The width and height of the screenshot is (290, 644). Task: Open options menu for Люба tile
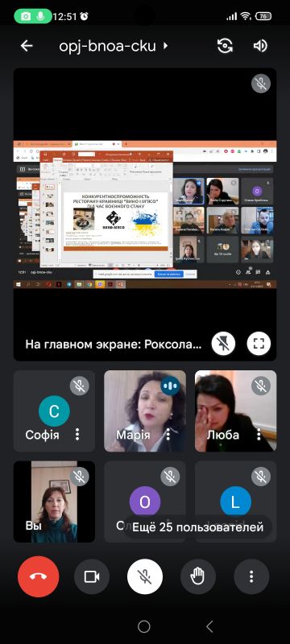[x=259, y=435]
